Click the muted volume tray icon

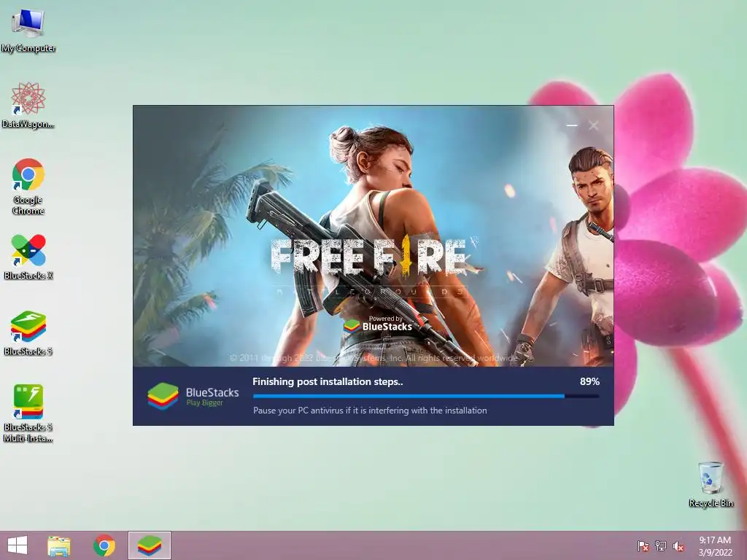click(678, 545)
